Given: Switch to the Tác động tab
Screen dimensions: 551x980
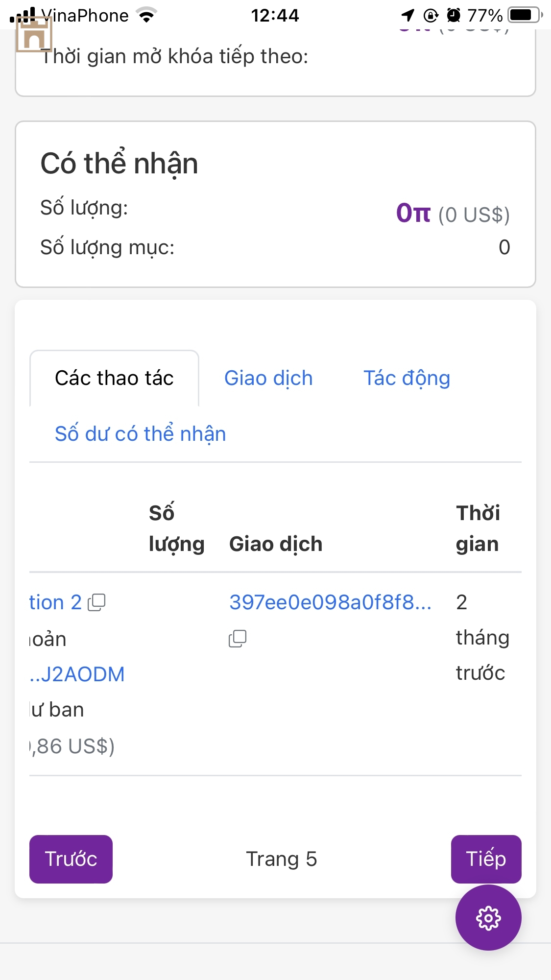Looking at the screenshot, I should point(407,378).
